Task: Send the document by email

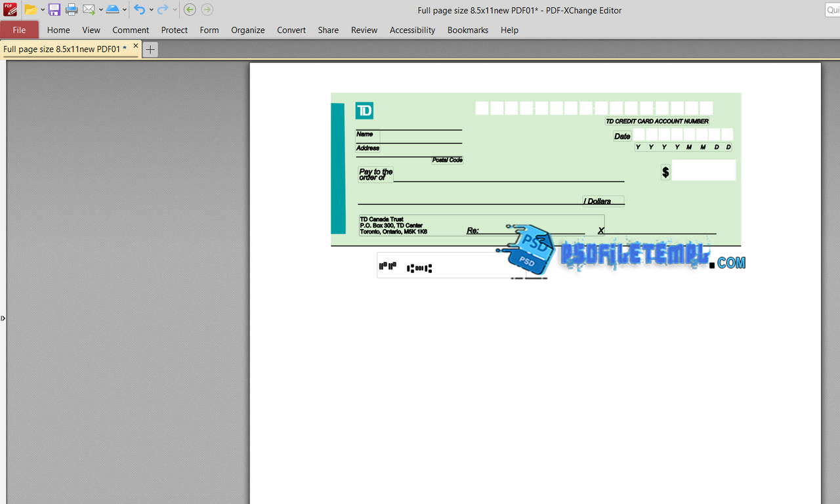Action: (x=89, y=10)
